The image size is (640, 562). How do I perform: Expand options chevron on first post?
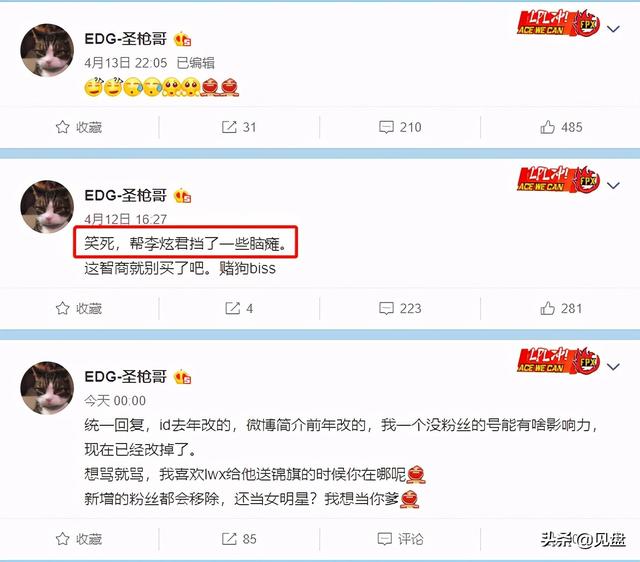pyautogui.click(x=613, y=29)
